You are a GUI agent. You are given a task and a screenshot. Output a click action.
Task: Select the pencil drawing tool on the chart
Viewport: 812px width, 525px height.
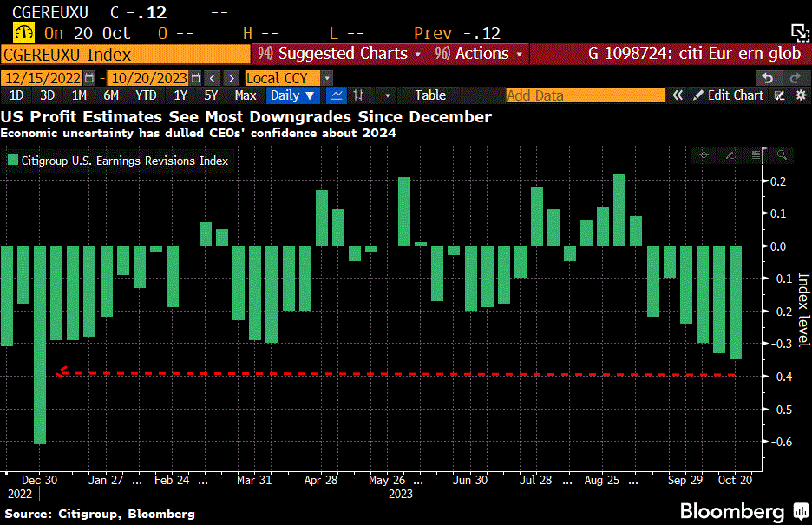click(x=730, y=155)
